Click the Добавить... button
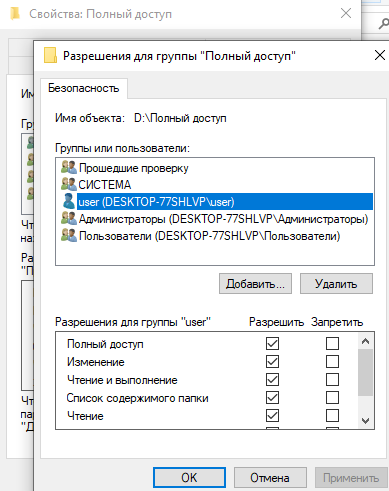This screenshot has height=491, width=389. tap(255, 284)
